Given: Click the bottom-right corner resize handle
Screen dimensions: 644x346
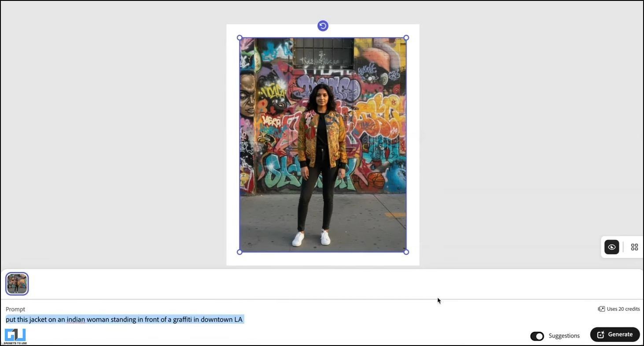Looking at the screenshot, I should (x=406, y=252).
